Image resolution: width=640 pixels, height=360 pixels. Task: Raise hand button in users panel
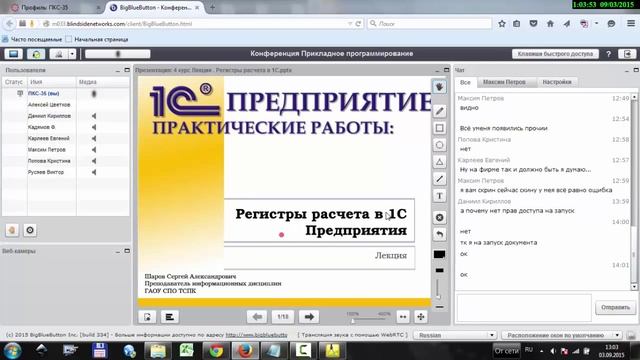[12, 230]
